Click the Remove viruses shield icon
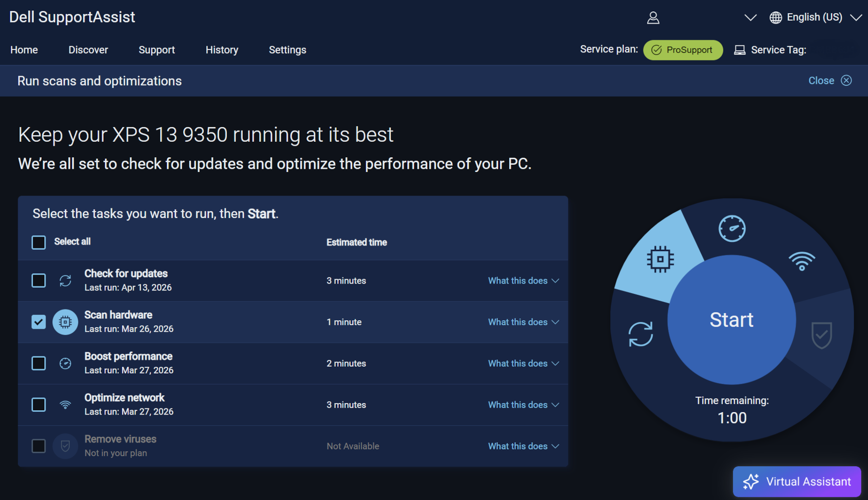This screenshot has width=868, height=500. 65,446
